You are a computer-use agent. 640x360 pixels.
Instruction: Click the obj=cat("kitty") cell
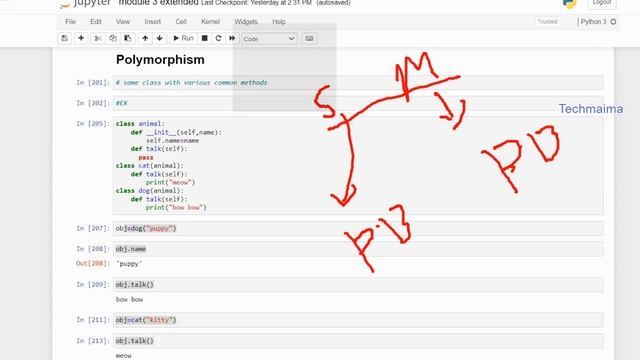tap(358, 320)
